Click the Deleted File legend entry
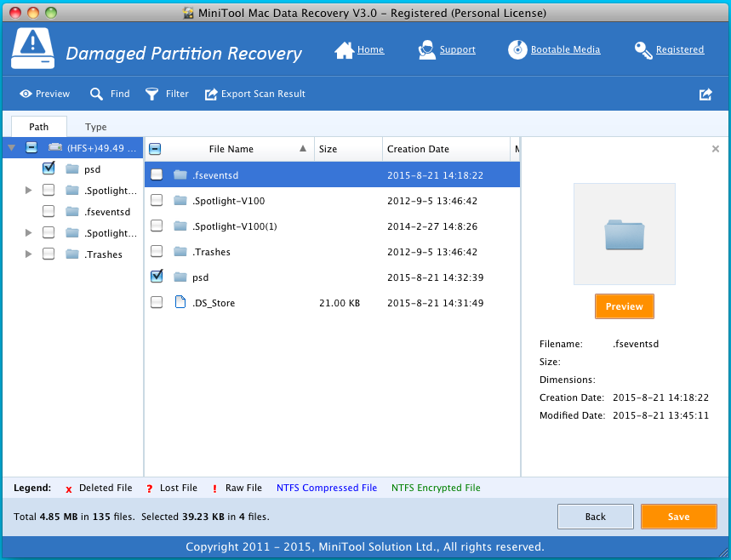 (x=99, y=488)
